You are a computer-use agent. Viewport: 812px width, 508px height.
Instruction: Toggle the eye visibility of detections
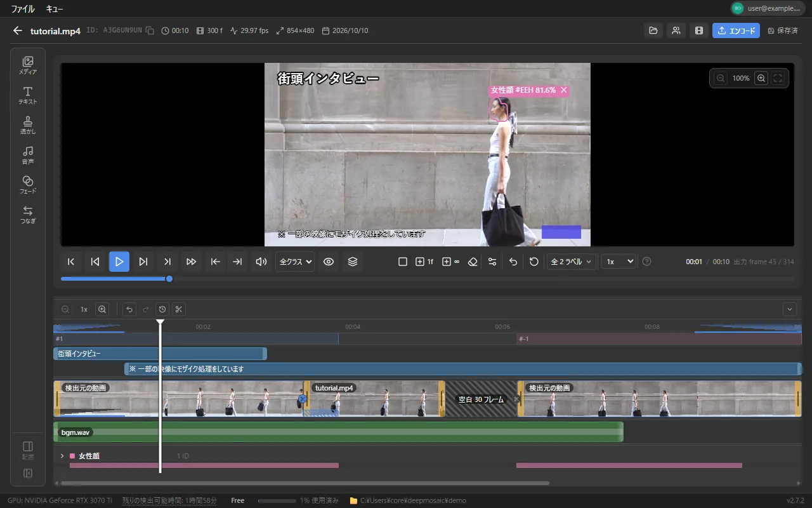(x=329, y=262)
